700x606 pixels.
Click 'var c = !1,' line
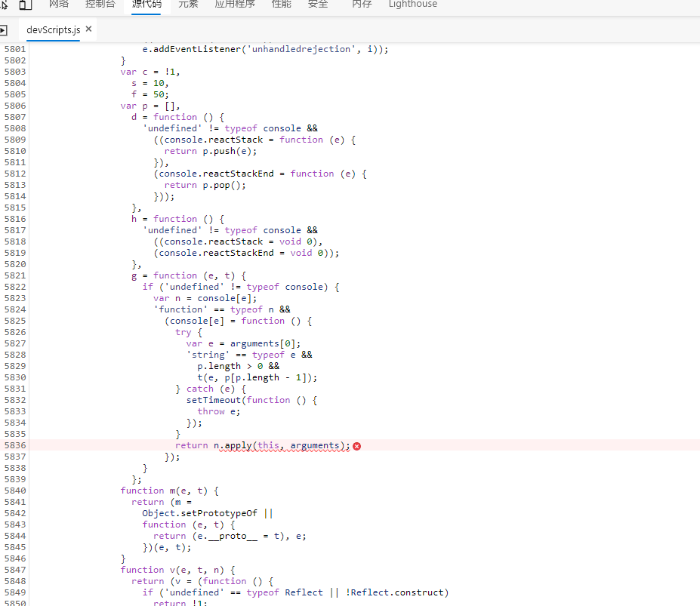[x=150, y=72]
